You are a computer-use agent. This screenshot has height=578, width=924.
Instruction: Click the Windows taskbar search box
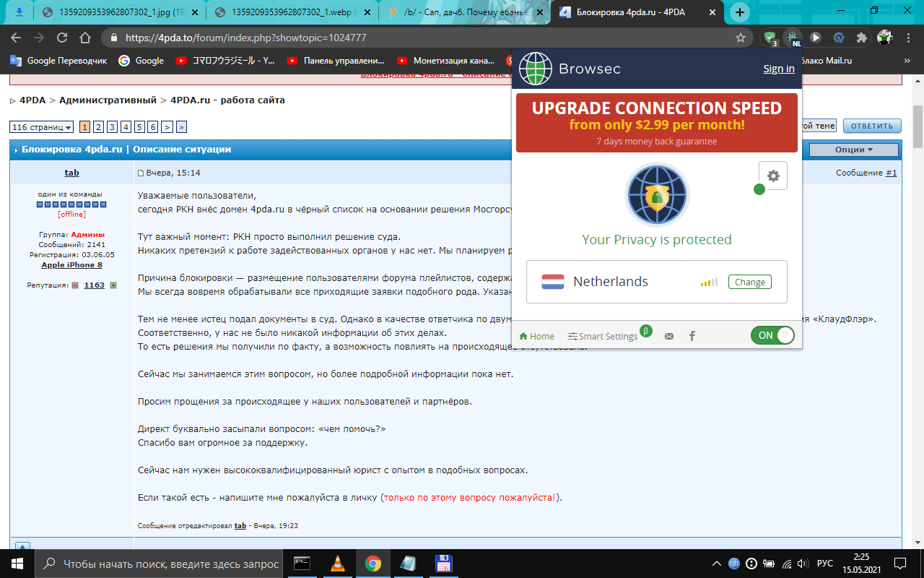[157, 564]
